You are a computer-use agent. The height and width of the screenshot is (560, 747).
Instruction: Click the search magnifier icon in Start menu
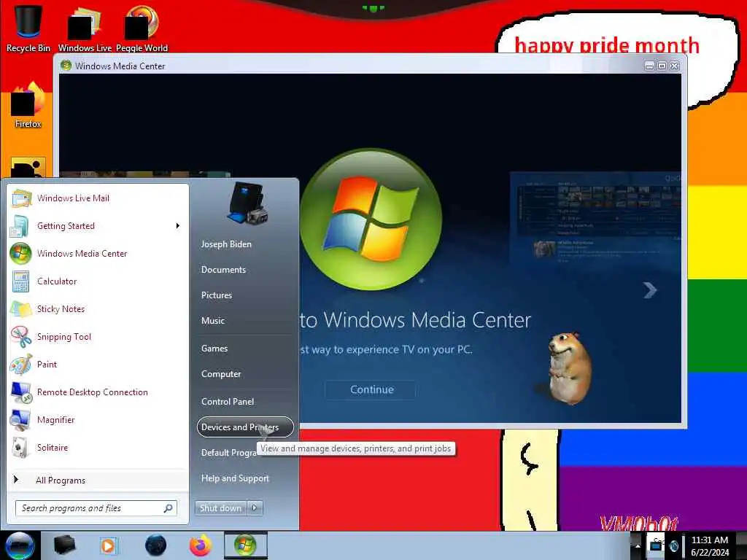point(169,508)
